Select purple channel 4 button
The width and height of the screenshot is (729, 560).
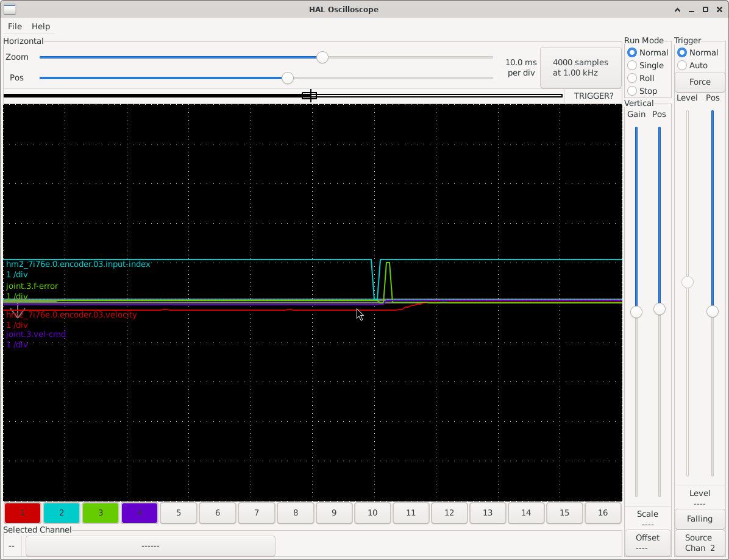point(140,512)
